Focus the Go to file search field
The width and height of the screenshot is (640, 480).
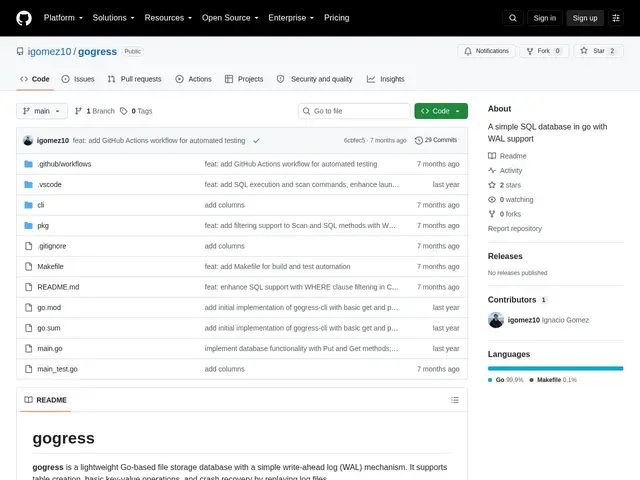coord(354,111)
